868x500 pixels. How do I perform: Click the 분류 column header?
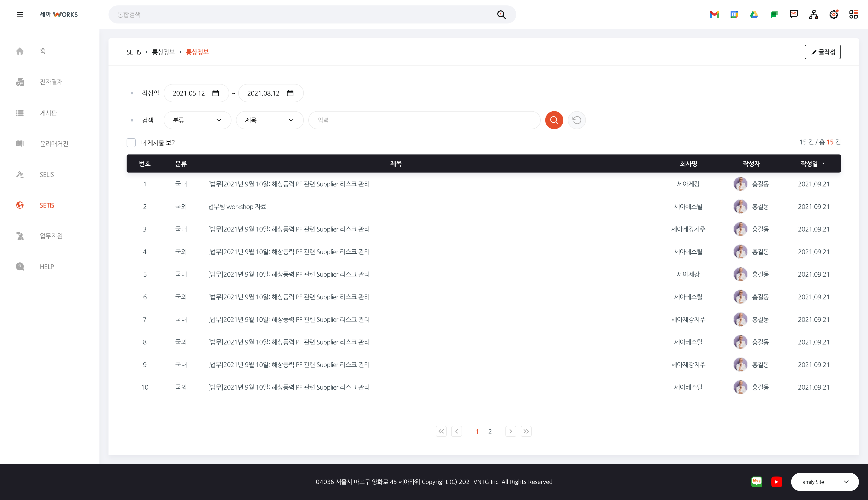(181, 164)
